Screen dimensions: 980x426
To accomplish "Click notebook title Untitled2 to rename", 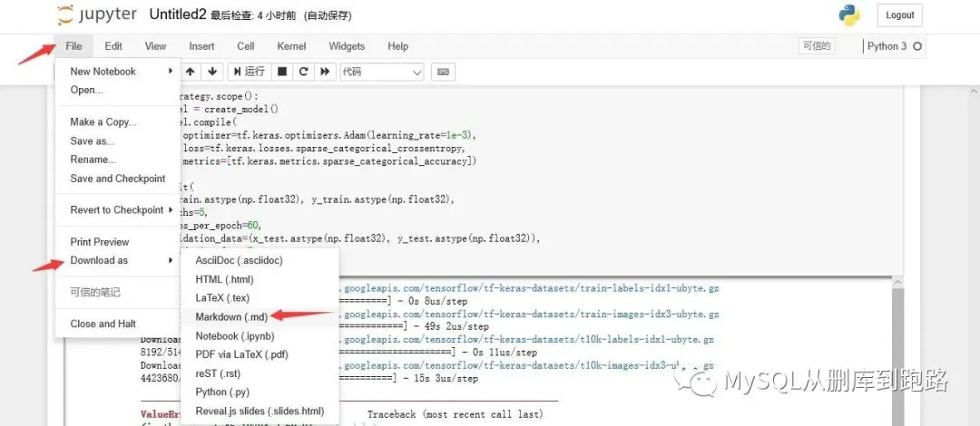I will tap(178, 15).
